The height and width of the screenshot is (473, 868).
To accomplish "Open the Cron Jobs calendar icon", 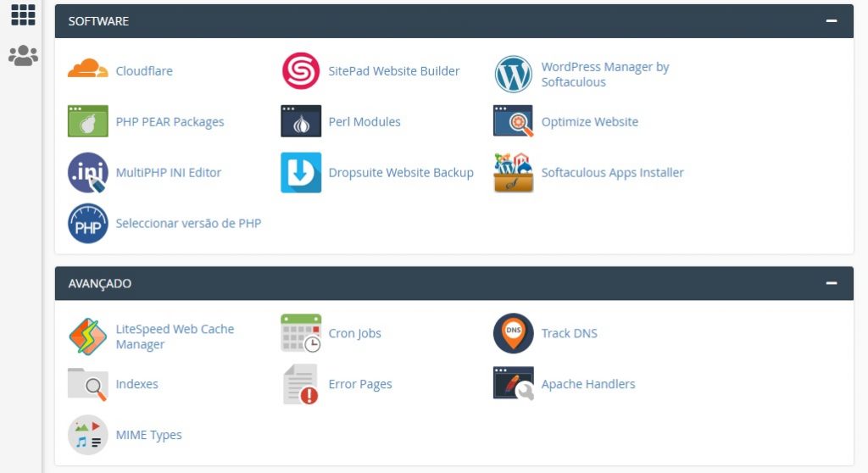I will pos(301,333).
